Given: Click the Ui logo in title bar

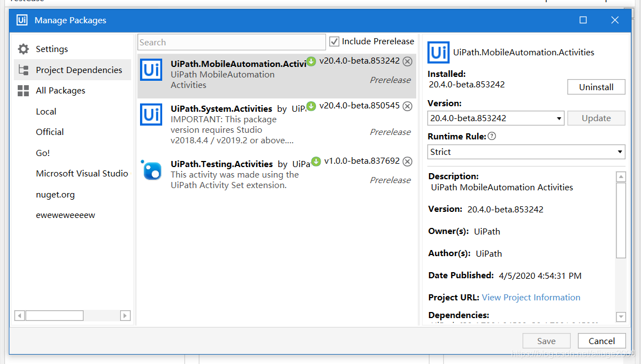Looking at the screenshot, I should 22,20.
